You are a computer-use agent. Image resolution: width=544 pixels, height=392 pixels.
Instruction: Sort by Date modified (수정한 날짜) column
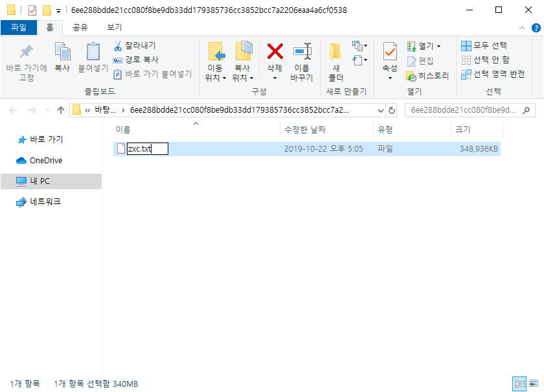click(x=326, y=130)
